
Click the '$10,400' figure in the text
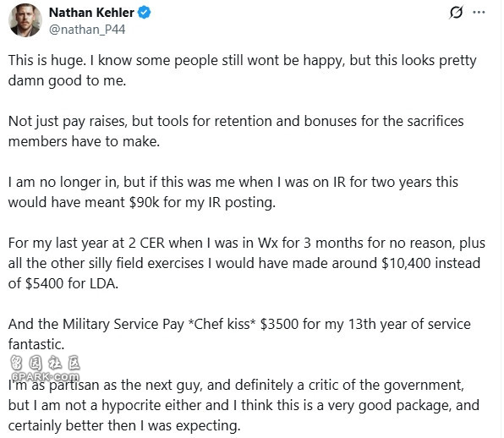(406, 263)
